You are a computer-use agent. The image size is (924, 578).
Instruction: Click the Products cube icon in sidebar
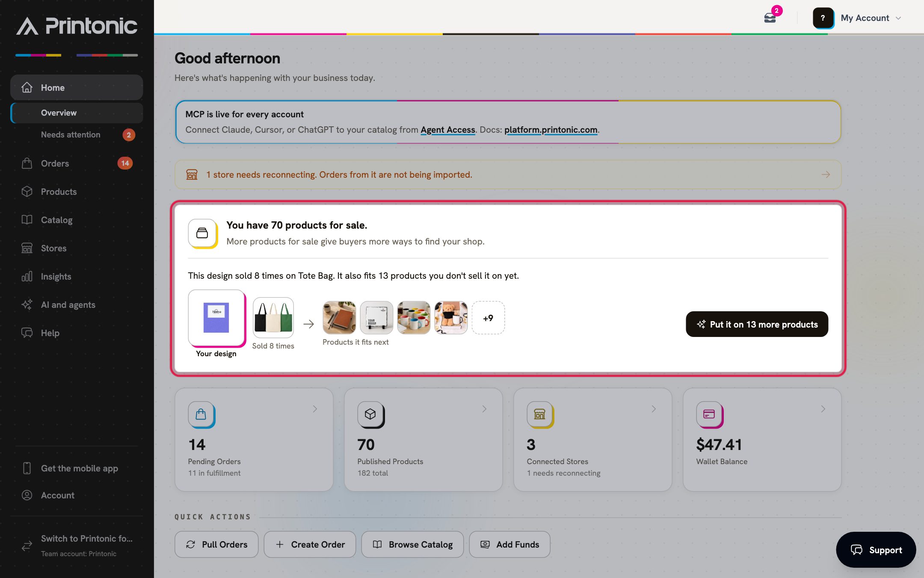27,191
